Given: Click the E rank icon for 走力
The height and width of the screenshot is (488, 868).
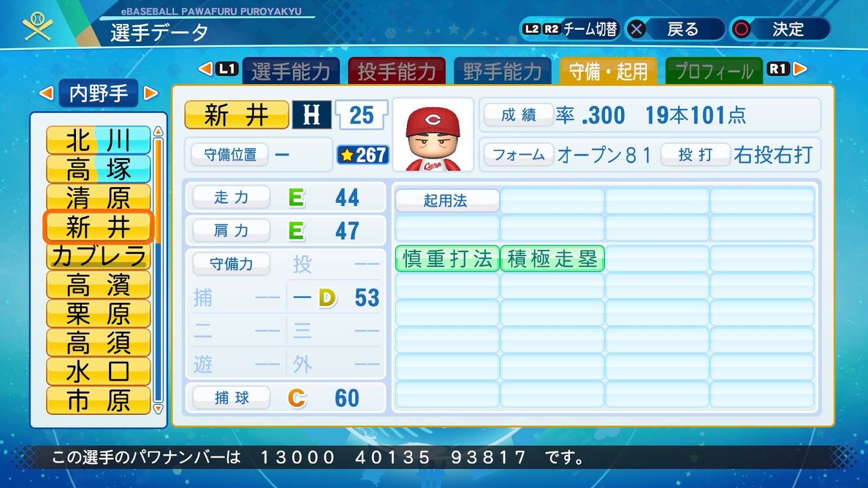Looking at the screenshot, I should 296,197.
